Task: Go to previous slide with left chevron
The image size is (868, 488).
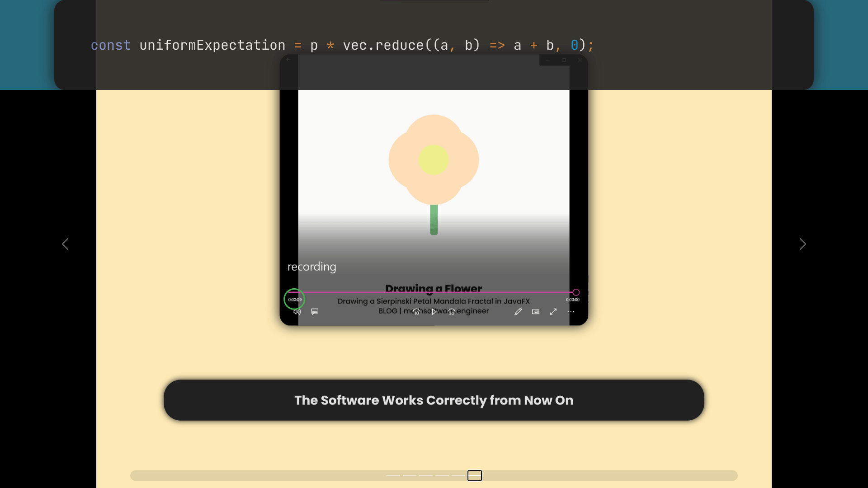Action: pos(65,244)
